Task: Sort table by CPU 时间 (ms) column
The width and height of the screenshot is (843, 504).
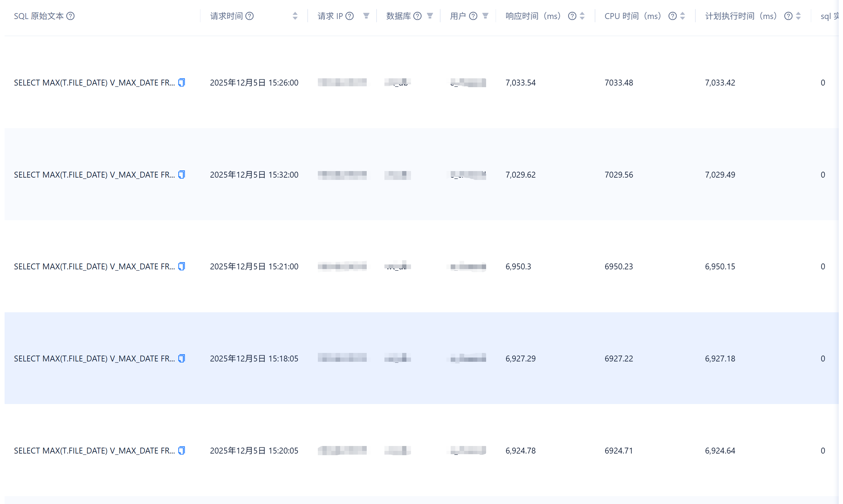Action: click(x=683, y=16)
